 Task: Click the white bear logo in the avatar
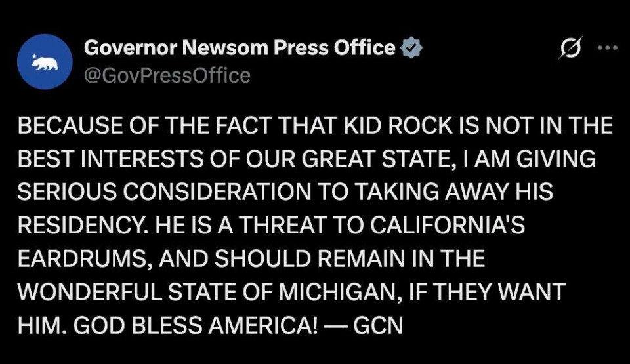pos(46,64)
